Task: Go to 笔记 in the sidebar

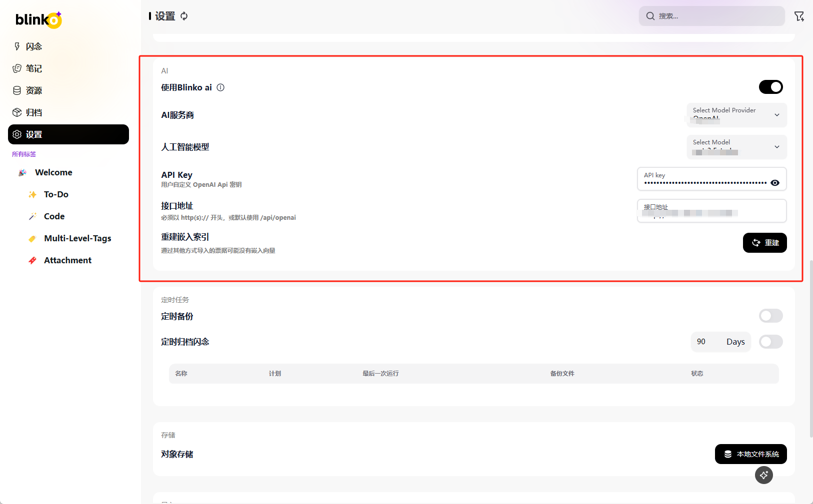Action: click(x=68, y=68)
